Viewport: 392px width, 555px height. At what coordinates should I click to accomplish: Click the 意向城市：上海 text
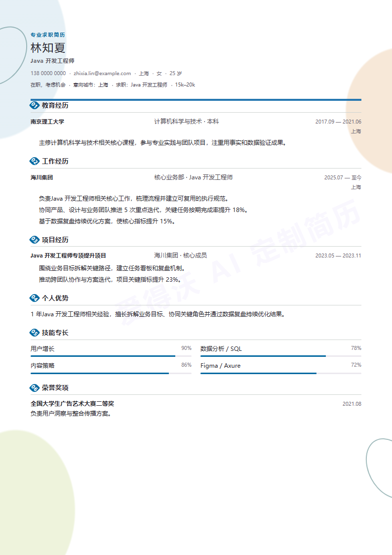90,85
